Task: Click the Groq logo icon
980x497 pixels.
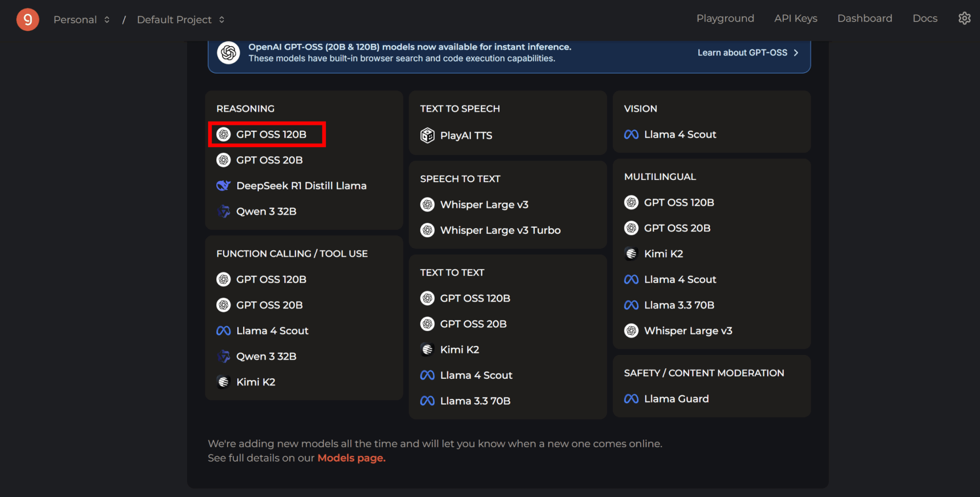Action: click(28, 20)
